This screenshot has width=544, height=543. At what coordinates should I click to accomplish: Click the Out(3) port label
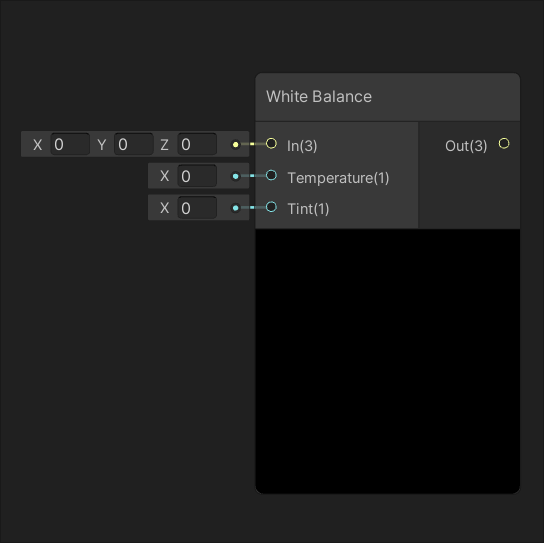click(x=466, y=146)
